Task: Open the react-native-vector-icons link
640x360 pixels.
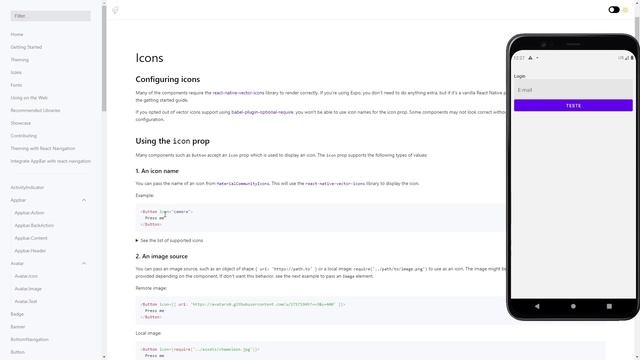Action: pos(238,93)
